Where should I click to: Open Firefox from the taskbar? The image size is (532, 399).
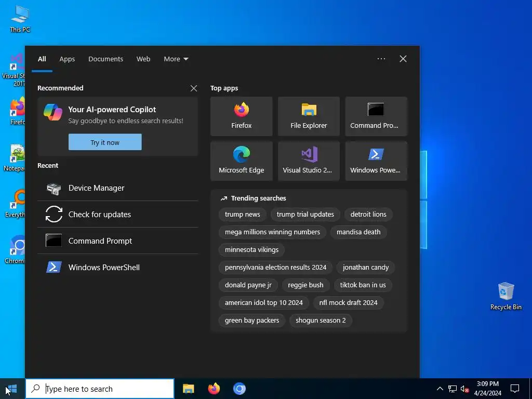coord(214,389)
